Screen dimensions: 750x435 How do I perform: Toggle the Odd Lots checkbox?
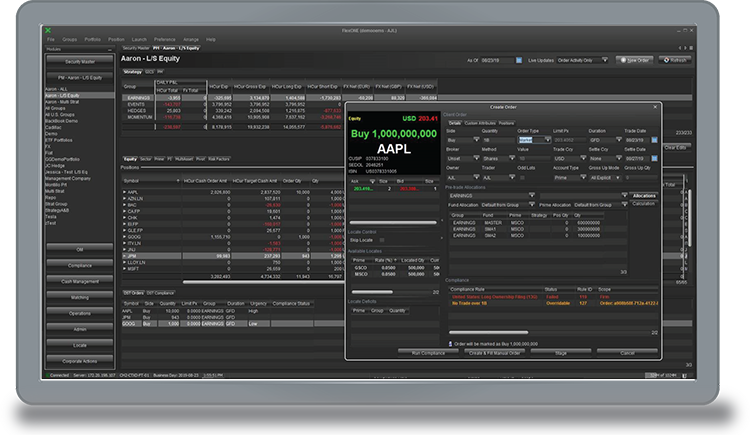(x=522, y=178)
